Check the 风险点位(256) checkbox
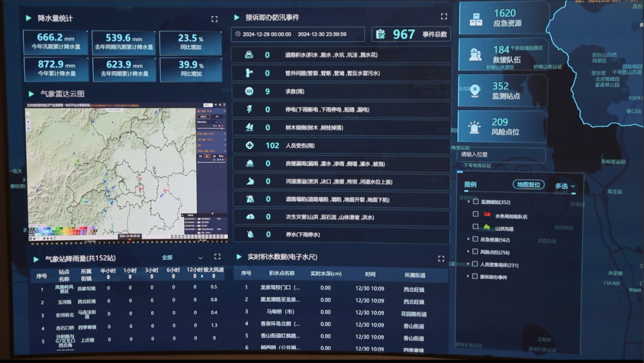The height and width of the screenshot is (363, 644). [x=475, y=251]
